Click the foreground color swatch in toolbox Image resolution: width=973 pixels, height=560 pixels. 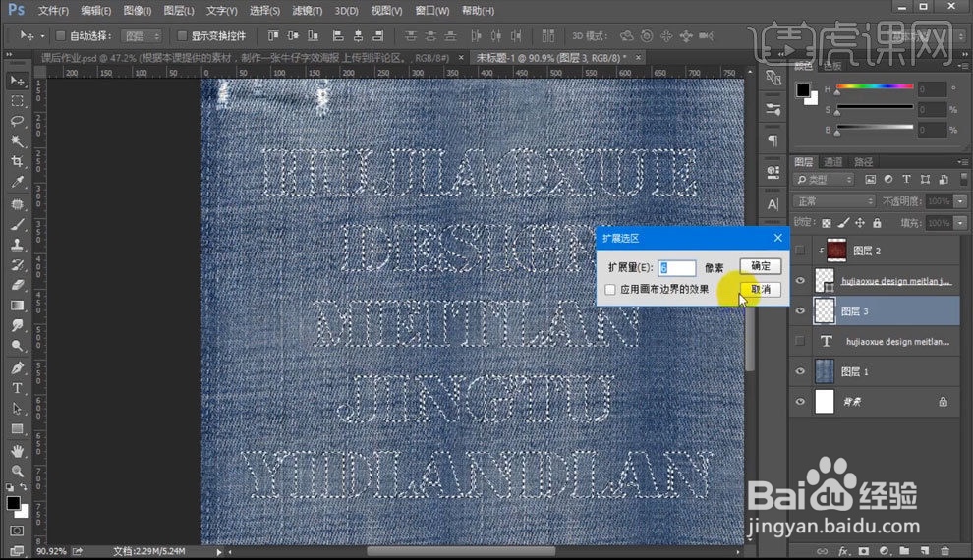point(13,503)
